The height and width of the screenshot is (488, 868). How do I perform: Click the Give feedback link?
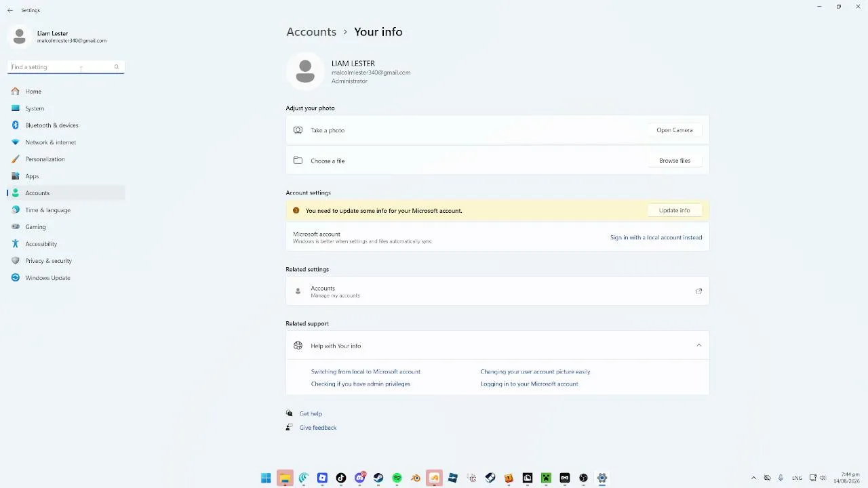click(x=318, y=428)
